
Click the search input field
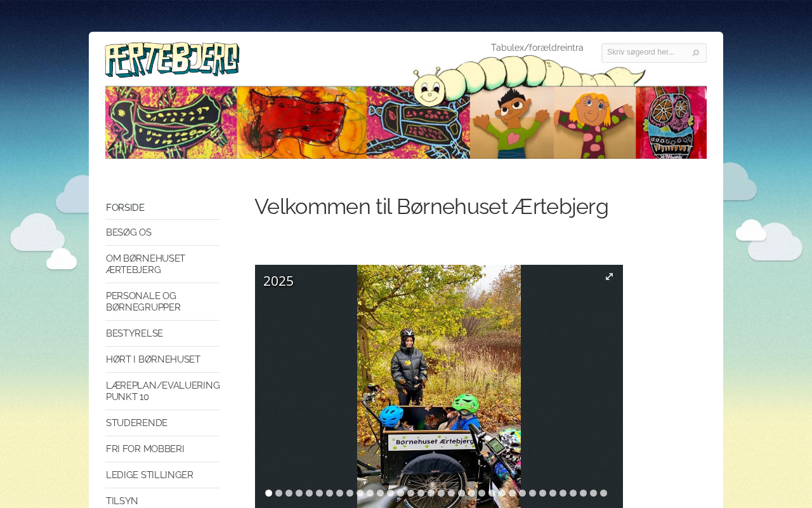tap(647, 53)
